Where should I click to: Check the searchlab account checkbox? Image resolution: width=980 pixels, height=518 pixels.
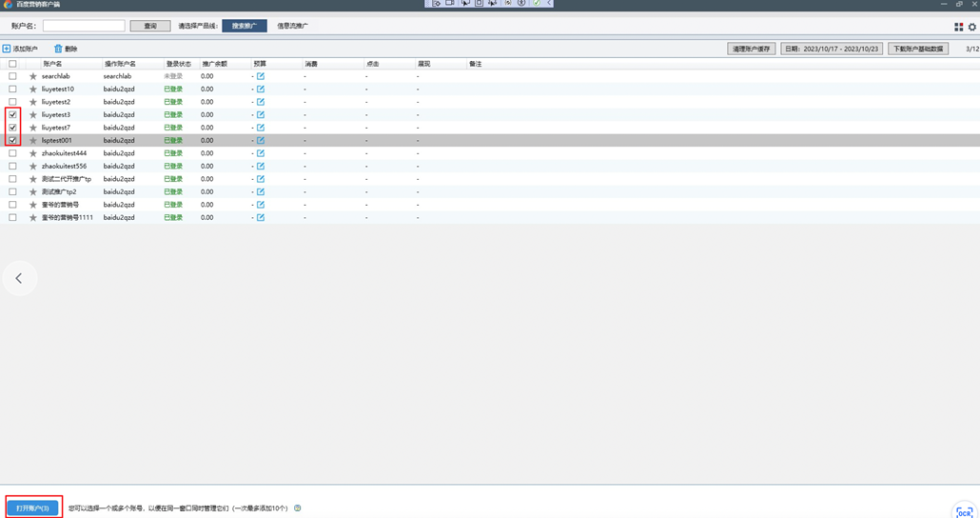[x=12, y=76]
